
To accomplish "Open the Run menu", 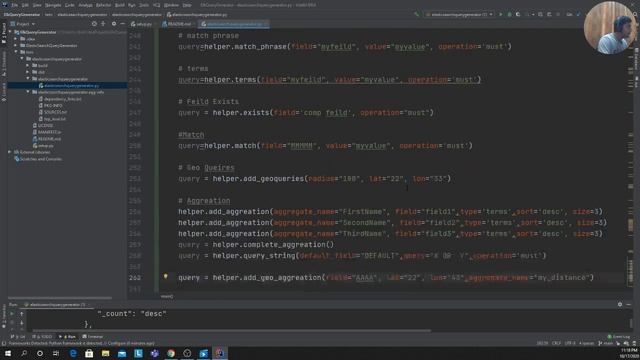I will (x=131, y=5).
